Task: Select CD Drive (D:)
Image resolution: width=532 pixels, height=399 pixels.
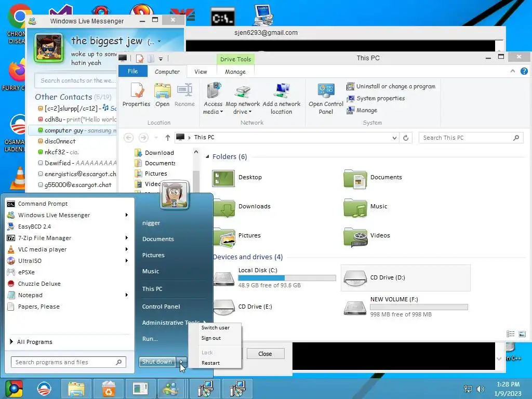Action: tap(405, 278)
